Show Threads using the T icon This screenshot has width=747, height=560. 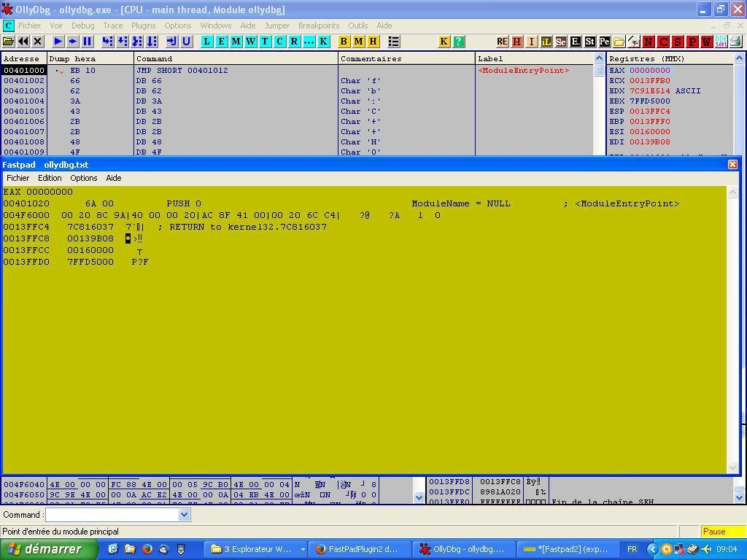point(266,42)
